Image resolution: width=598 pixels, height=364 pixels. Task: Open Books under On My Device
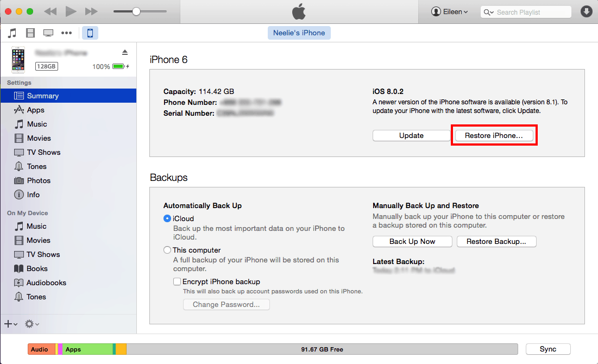pos(68,268)
